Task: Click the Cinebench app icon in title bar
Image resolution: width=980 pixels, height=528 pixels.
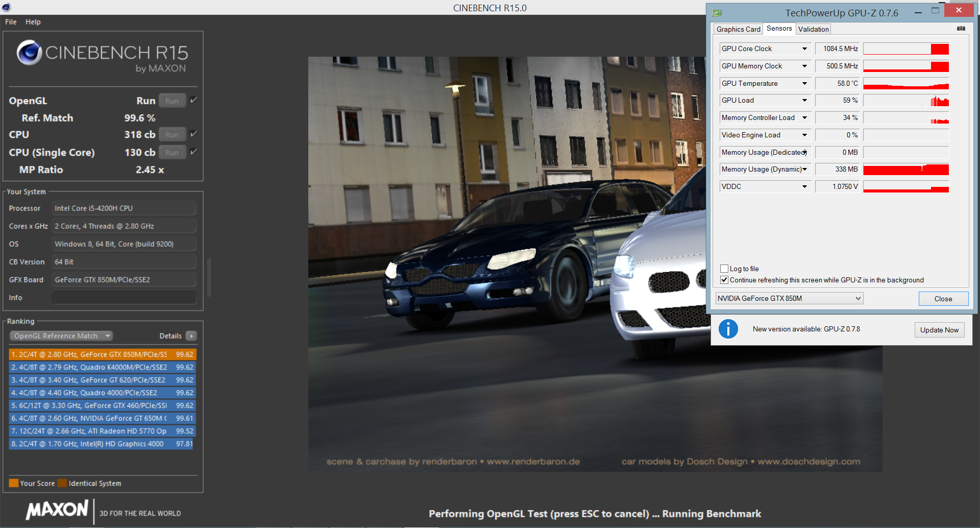Action: click(6, 8)
